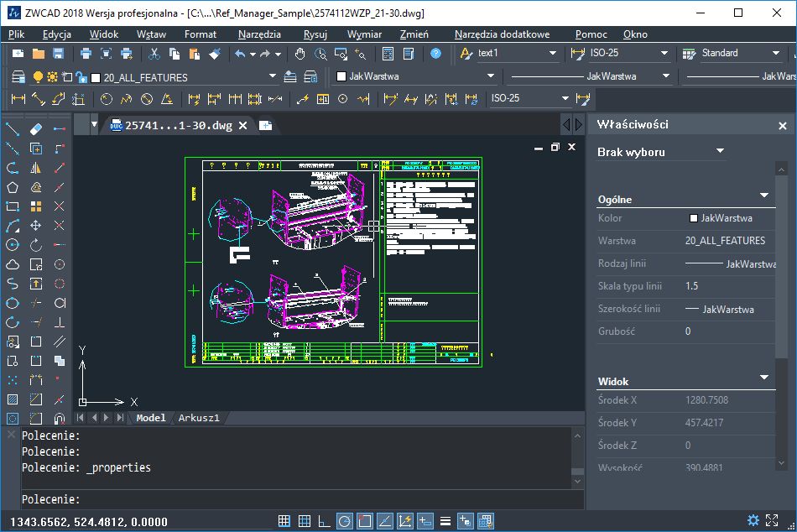Choose the Erase tool
This screenshot has height=532, width=797.
[35, 129]
